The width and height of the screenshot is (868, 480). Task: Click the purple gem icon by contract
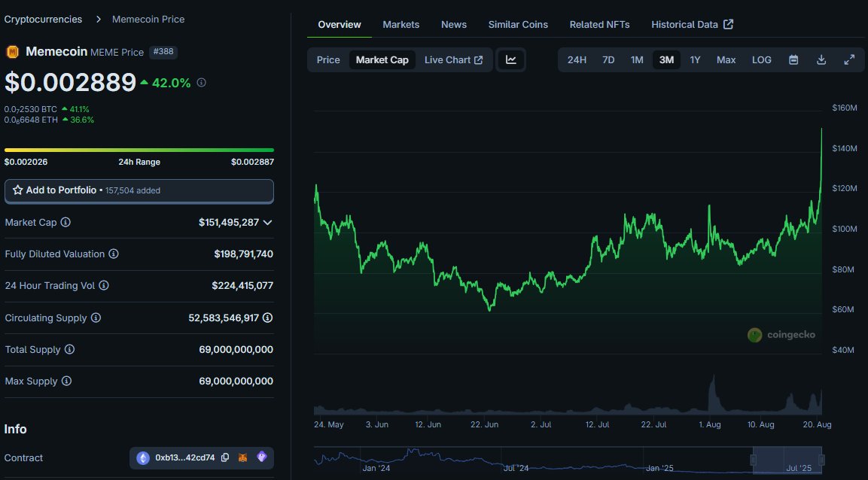click(262, 457)
